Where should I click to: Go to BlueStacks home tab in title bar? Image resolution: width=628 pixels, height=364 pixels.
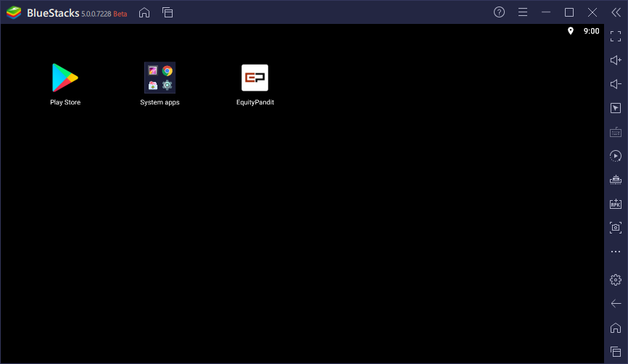click(x=144, y=13)
